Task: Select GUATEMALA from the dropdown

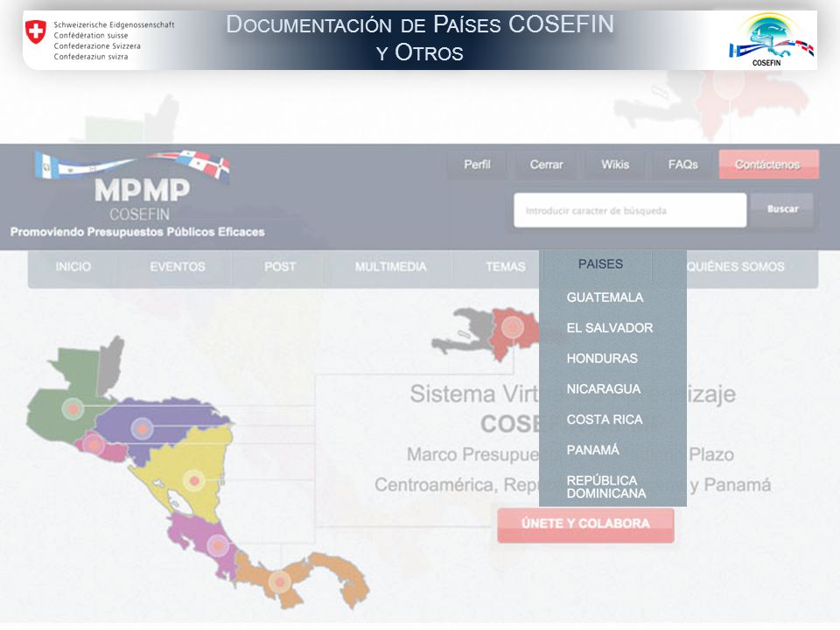Action: point(605,297)
